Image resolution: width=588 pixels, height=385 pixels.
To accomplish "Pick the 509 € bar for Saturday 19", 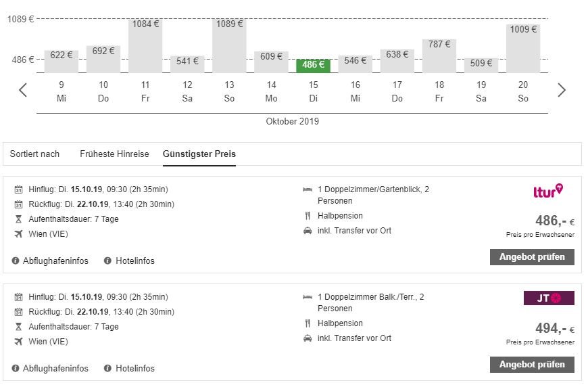I will [481, 65].
